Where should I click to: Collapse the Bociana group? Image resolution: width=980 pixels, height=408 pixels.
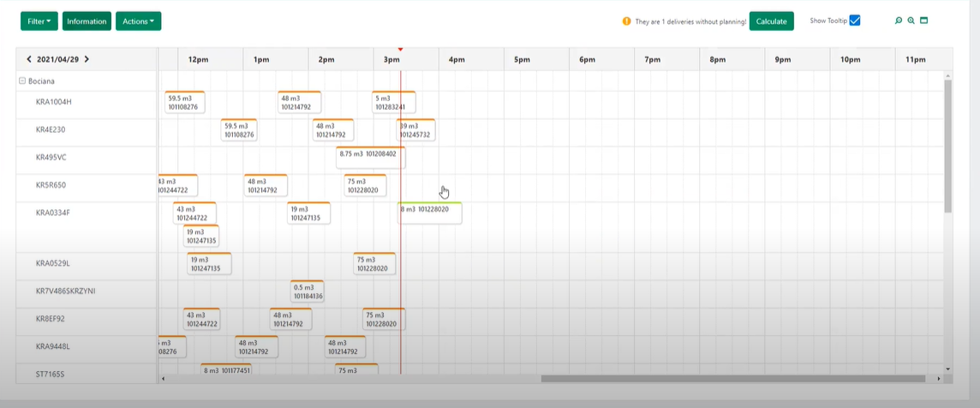click(x=22, y=81)
